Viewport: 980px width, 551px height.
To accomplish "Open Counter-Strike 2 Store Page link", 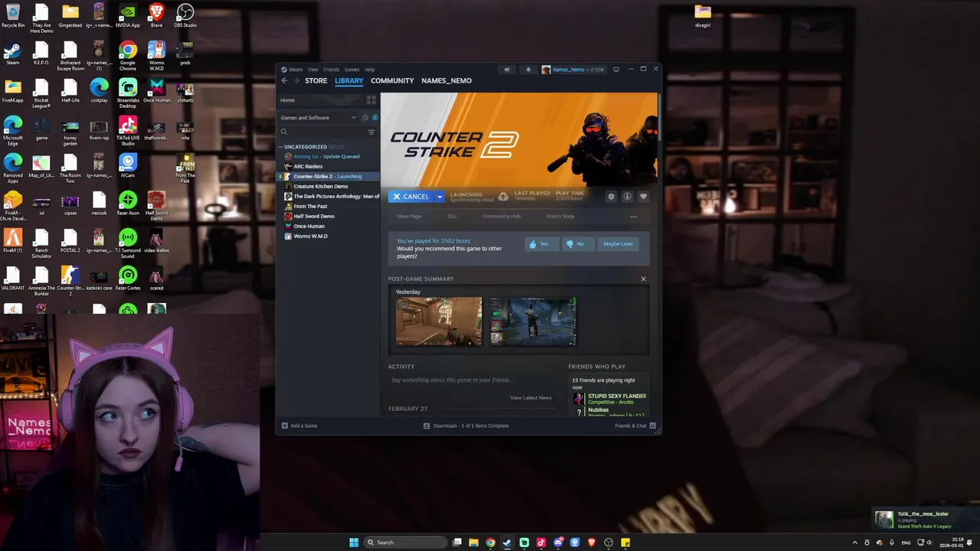I will pyautogui.click(x=409, y=217).
